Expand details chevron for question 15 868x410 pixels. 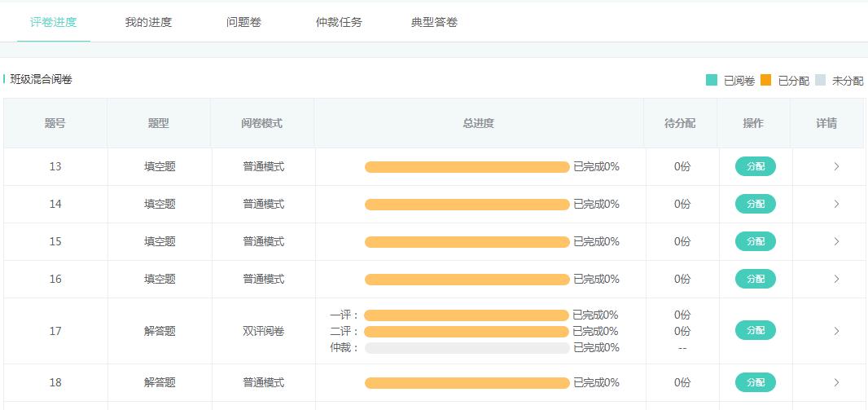pyautogui.click(x=836, y=241)
